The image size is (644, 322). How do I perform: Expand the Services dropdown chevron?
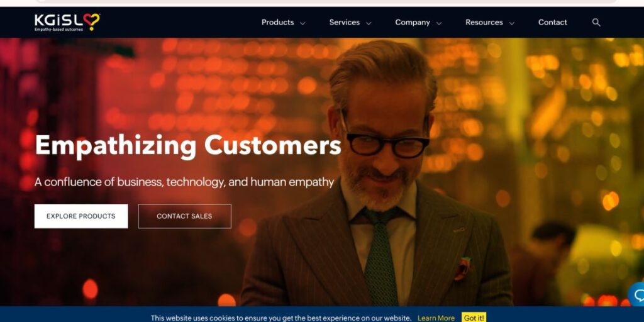click(369, 23)
